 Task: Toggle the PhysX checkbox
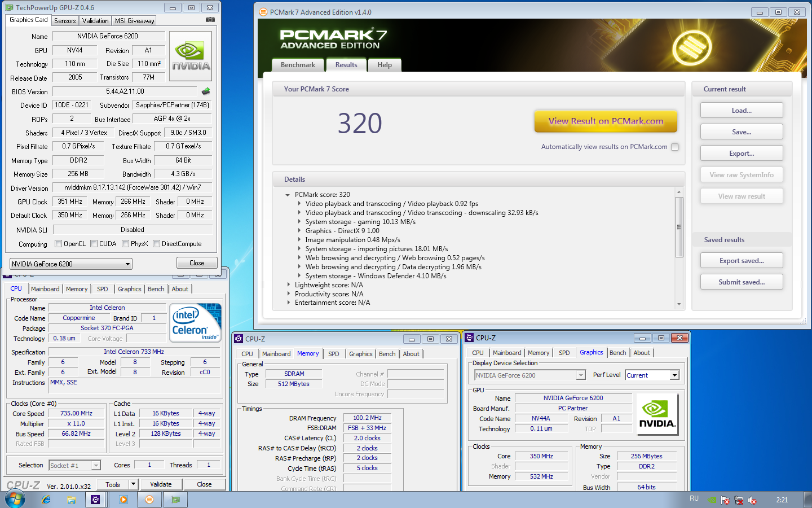pos(125,244)
